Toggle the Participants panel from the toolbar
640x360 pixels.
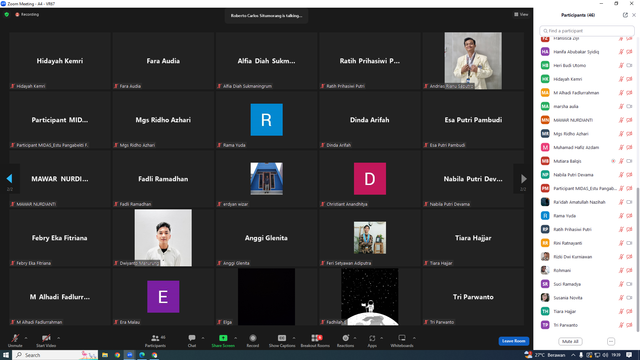(x=156, y=340)
